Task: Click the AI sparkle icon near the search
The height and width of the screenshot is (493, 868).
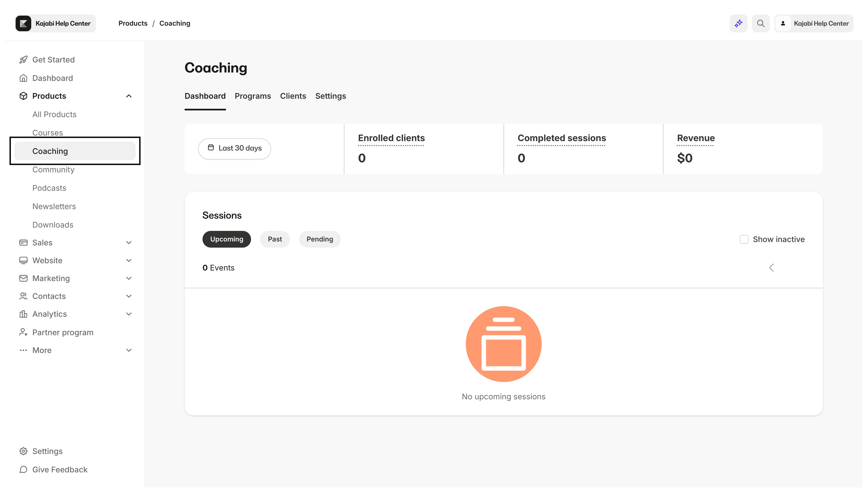Action: click(738, 23)
